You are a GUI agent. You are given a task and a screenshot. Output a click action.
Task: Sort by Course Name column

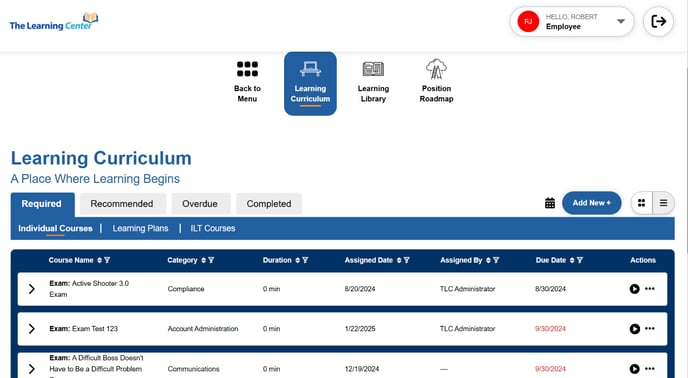(100, 260)
